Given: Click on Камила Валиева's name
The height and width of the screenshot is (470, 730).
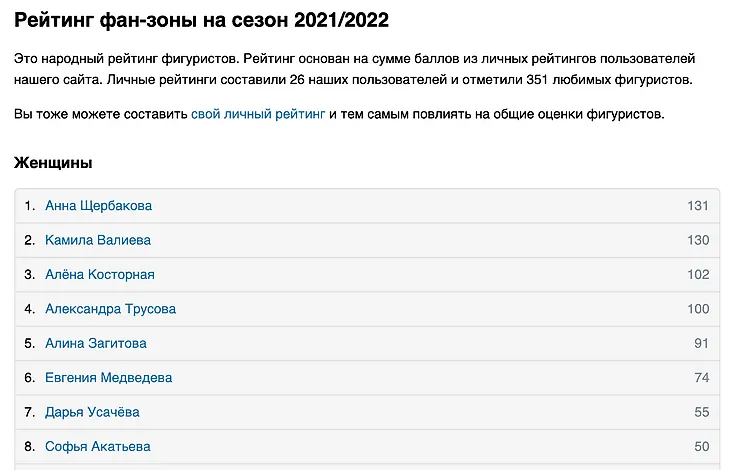Looking at the screenshot, I should tap(98, 240).
